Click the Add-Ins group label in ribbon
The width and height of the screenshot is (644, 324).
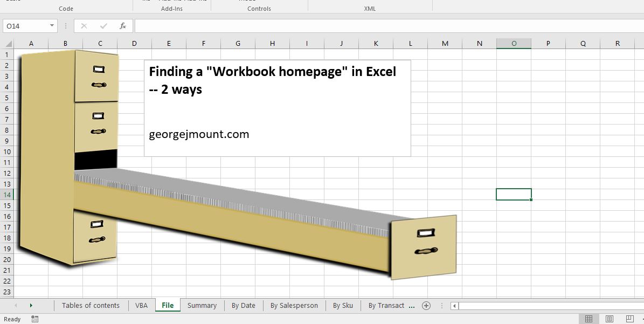tap(172, 9)
